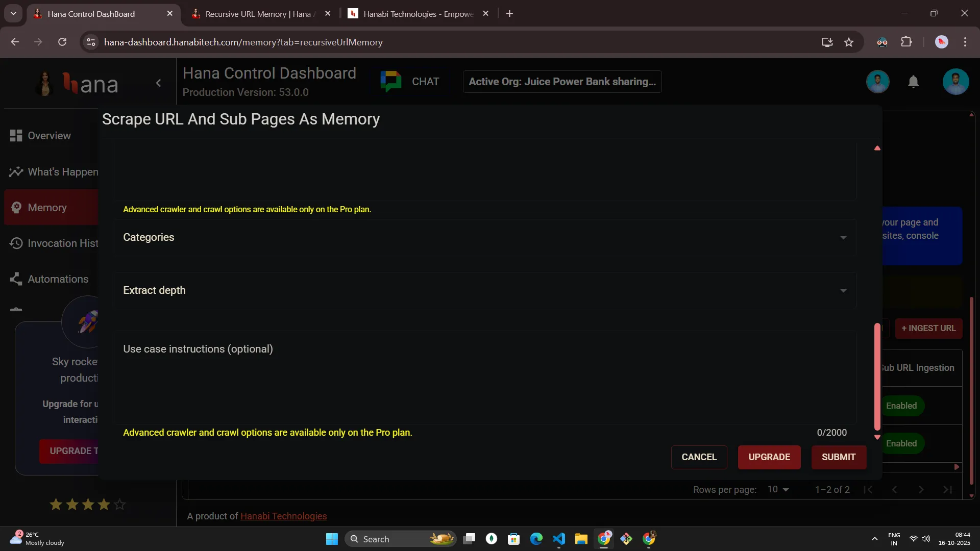Click the dialog's vertical scrollbar thumb
980x551 pixels.
click(x=877, y=377)
